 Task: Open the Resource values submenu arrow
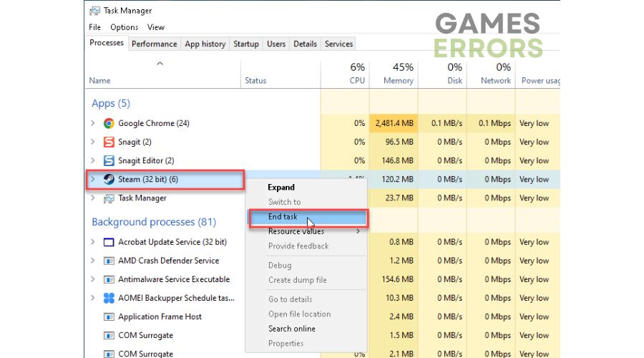click(x=358, y=231)
